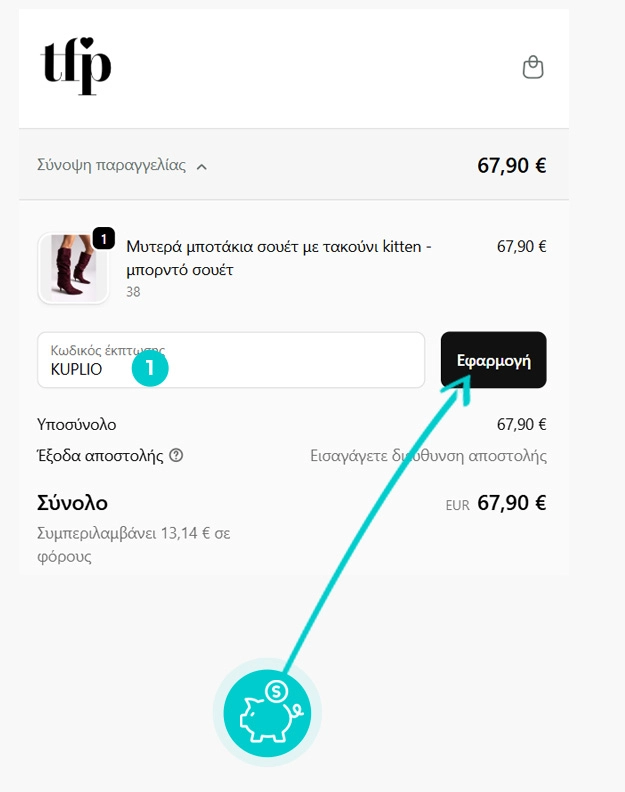Click the teal step 1 badge
625x792 pixels.
click(x=150, y=368)
